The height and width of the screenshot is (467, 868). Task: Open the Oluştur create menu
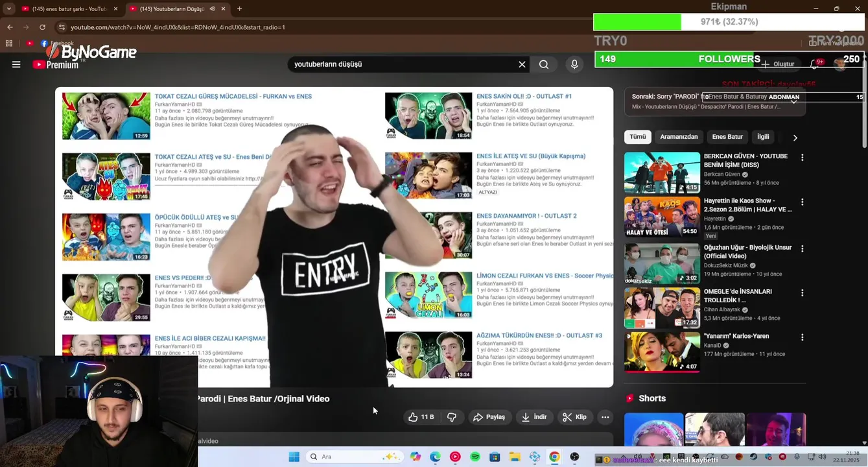pos(778,64)
